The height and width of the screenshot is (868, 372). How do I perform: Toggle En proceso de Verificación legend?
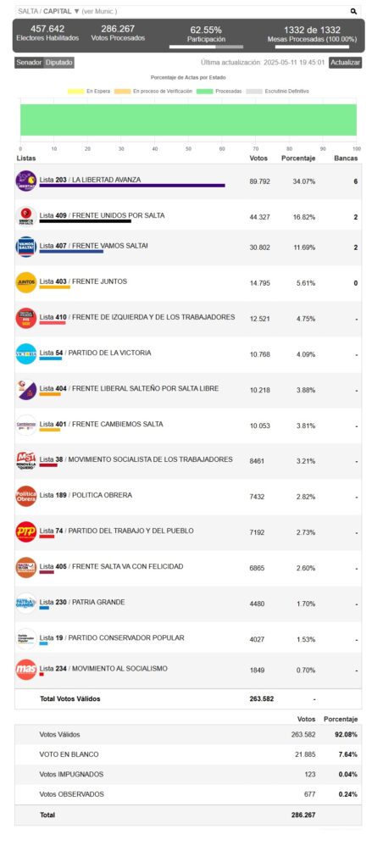[153, 92]
